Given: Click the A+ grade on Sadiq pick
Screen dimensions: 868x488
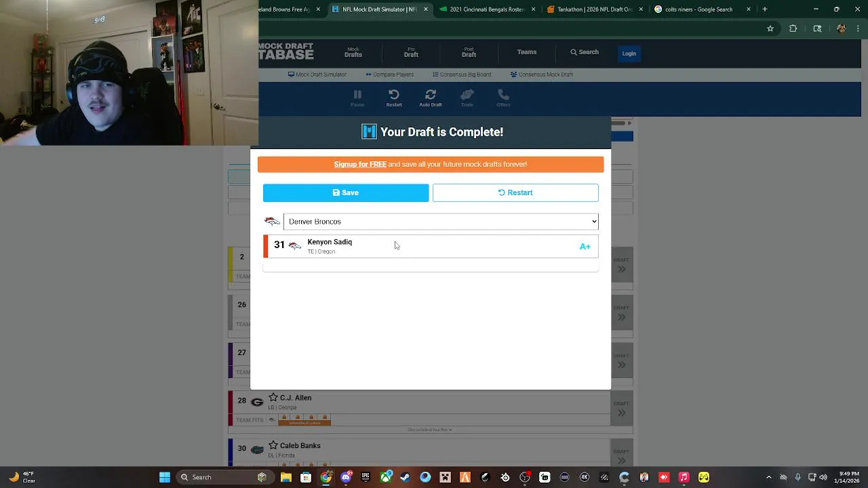Looking at the screenshot, I should (585, 247).
